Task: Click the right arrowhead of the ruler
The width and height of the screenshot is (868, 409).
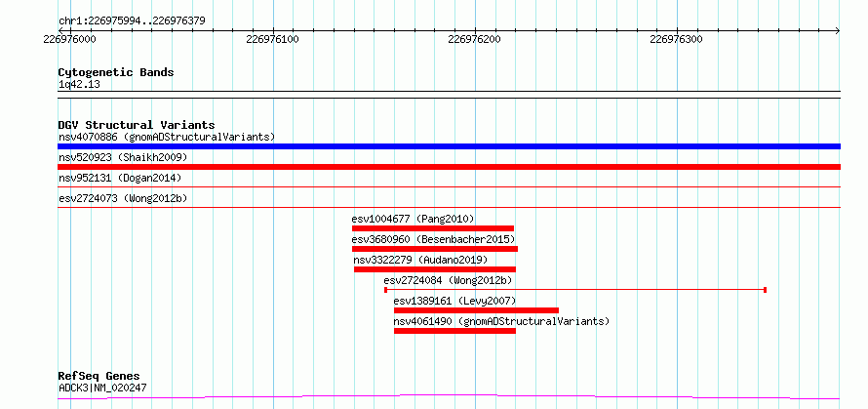Action: 837,30
